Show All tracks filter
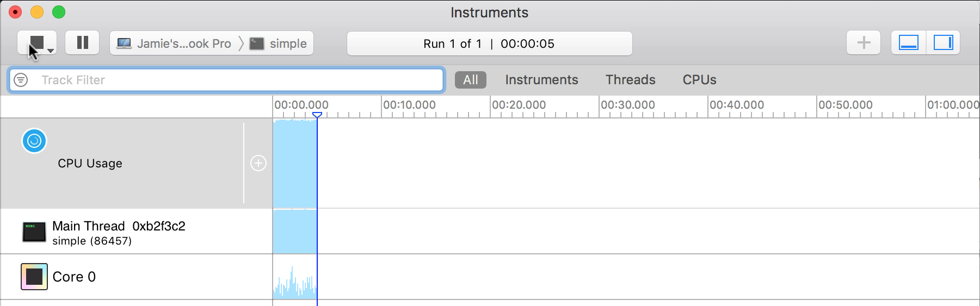Image resolution: width=980 pixels, height=306 pixels. pyautogui.click(x=470, y=80)
